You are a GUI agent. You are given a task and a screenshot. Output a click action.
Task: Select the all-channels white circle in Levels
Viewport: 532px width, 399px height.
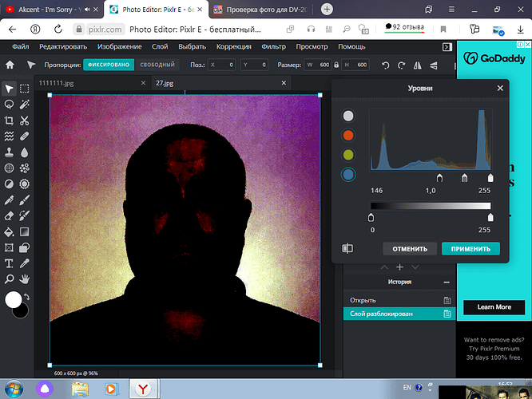pos(348,116)
